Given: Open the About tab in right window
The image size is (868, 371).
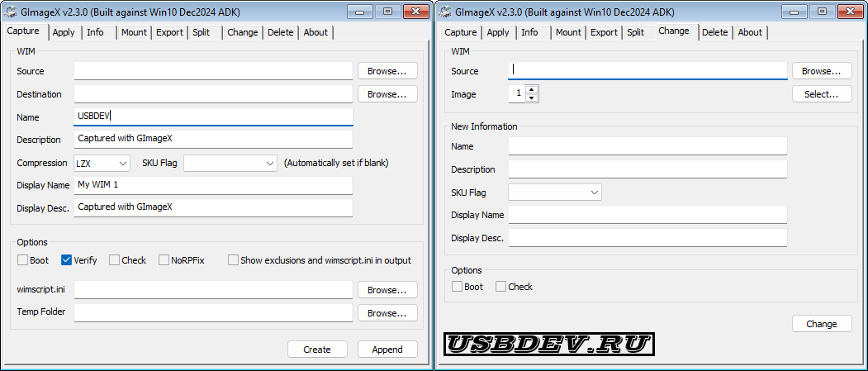Looking at the screenshot, I should tap(750, 33).
